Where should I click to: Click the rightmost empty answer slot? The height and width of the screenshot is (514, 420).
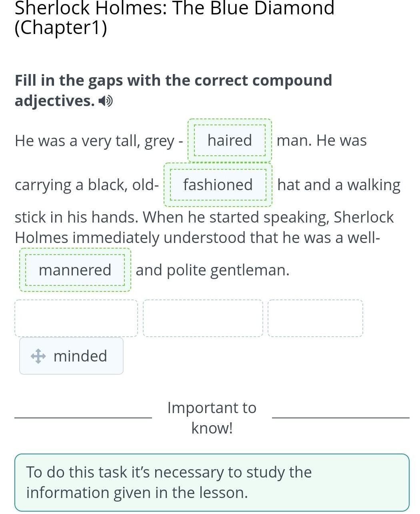(x=315, y=318)
